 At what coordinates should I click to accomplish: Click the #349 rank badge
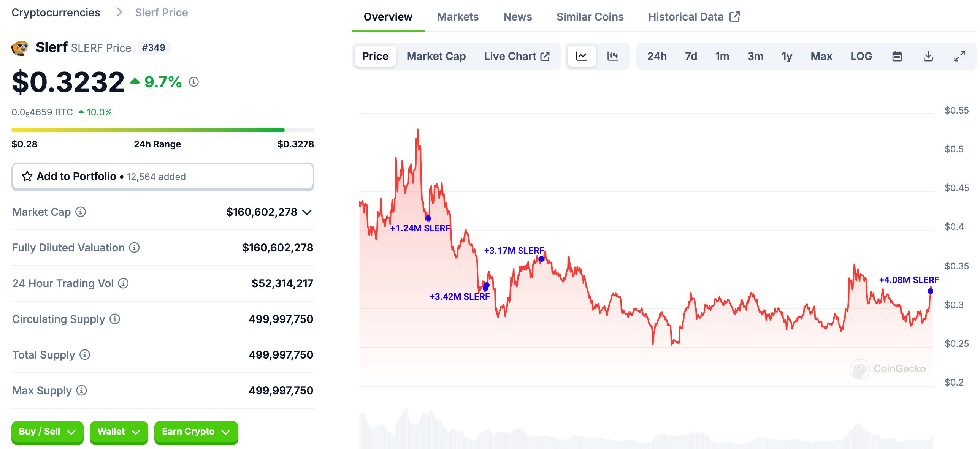(x=153, y=48)
